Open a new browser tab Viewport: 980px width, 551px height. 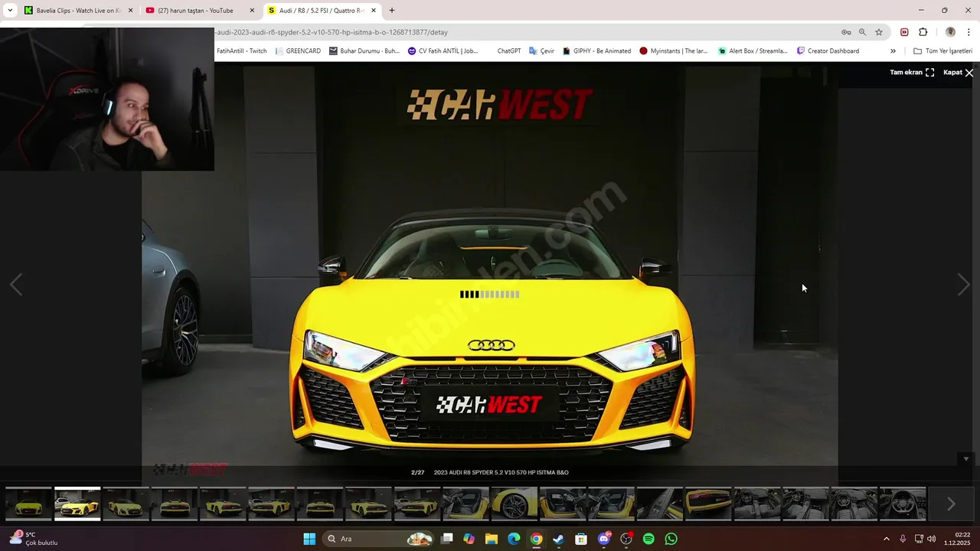pyautogui.click(x=392, y=11)
